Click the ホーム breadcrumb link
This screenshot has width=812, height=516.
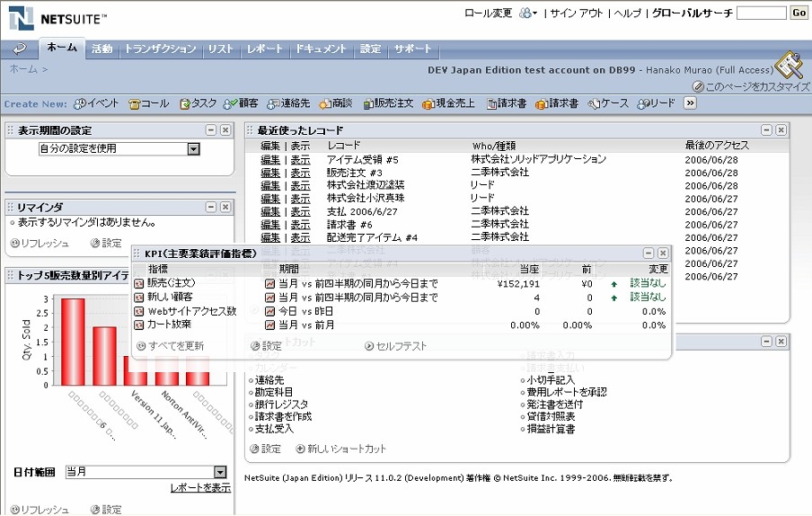pos(24,69)
